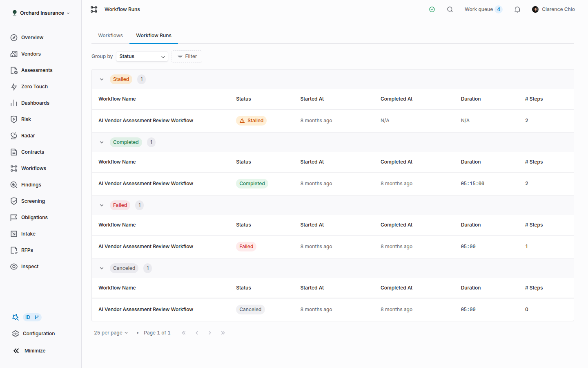The height and width of the screenshot is (368, 588).
Task: Open the Intake inbox icon
Action: 14,234
